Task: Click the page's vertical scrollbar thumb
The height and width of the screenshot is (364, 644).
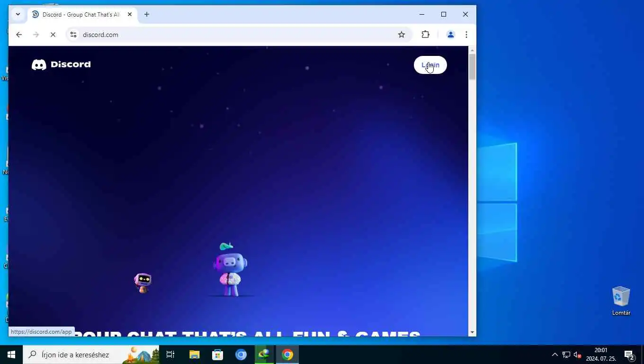Action: (x=472, y=67)
